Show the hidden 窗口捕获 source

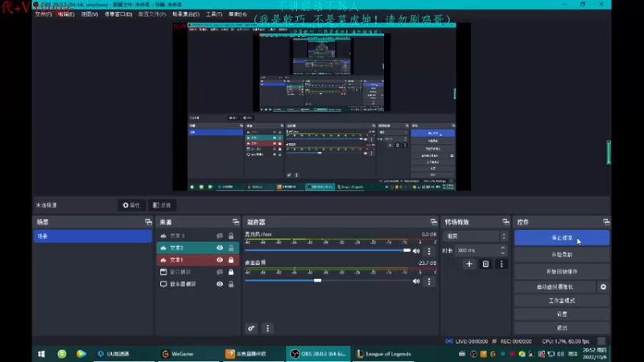tap(220, 272)
